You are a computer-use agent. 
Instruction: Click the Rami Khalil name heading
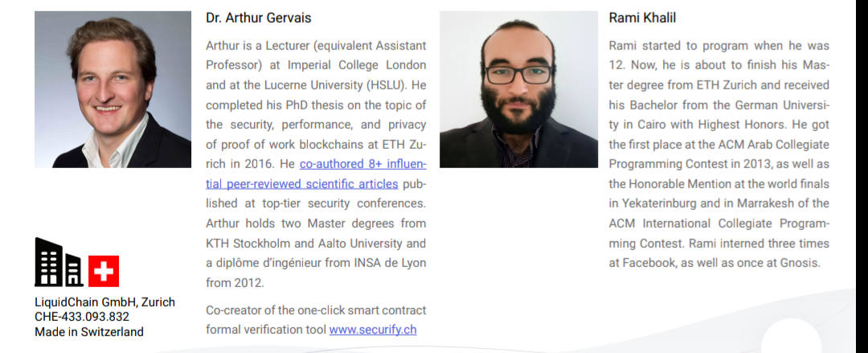[x=642, y=18]
